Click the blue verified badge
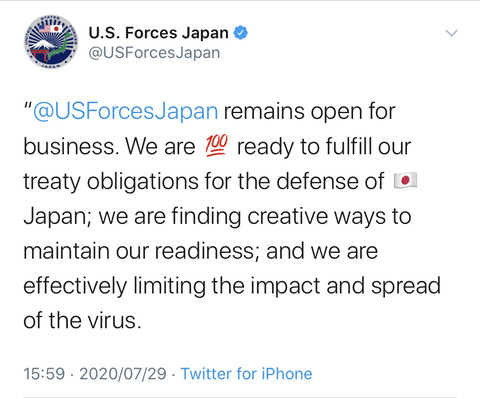Viewport: 480px width, 399px height. click(241, 33)
